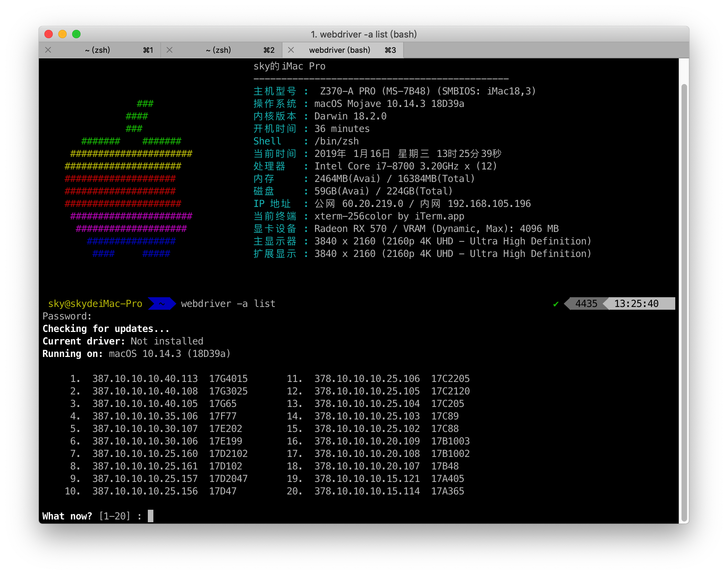
Task: Click the 主显示器 3840 x 2160 line
Action: tap(422, 241)
